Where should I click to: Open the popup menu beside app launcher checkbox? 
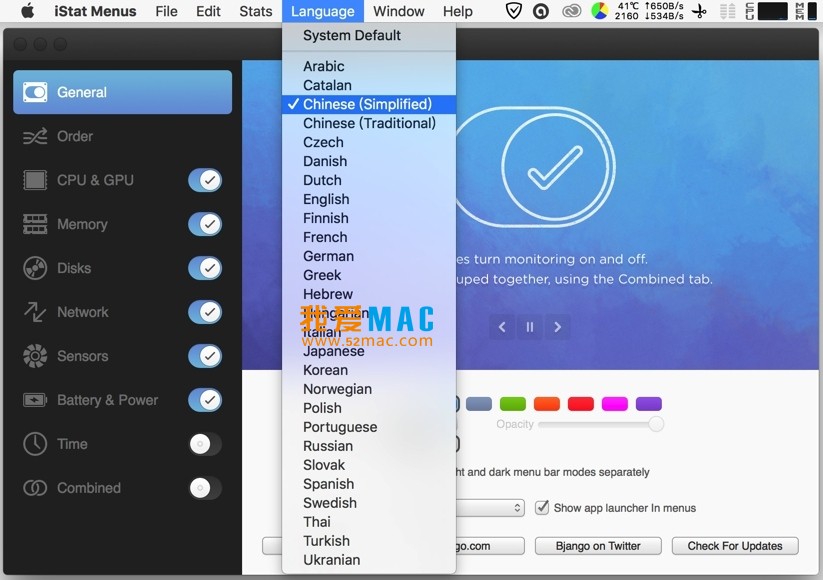coord(490,508)
